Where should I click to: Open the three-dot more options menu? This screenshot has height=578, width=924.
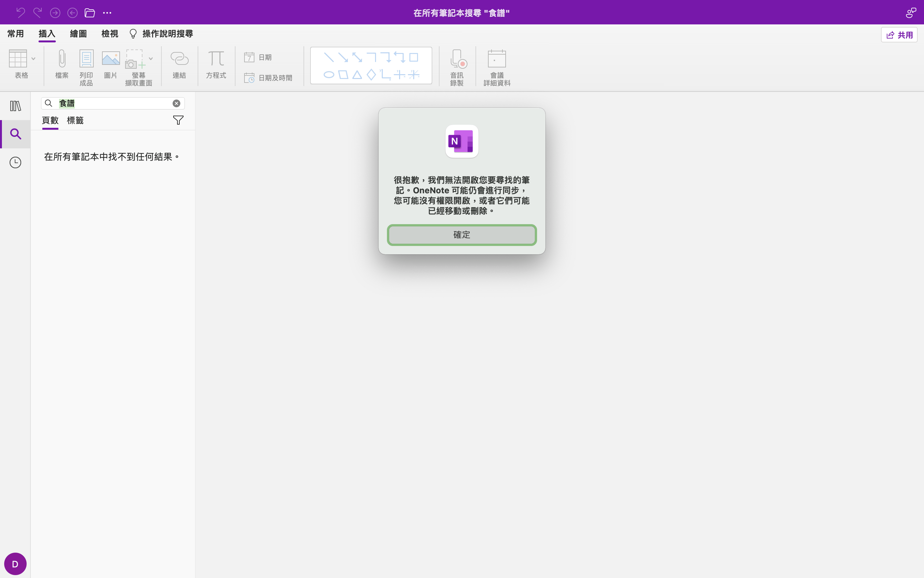107,13
